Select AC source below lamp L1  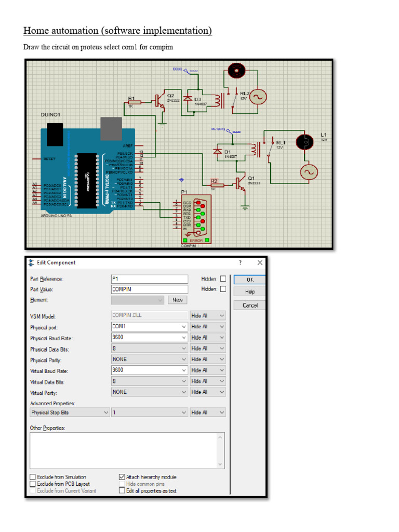coord(309,172)
